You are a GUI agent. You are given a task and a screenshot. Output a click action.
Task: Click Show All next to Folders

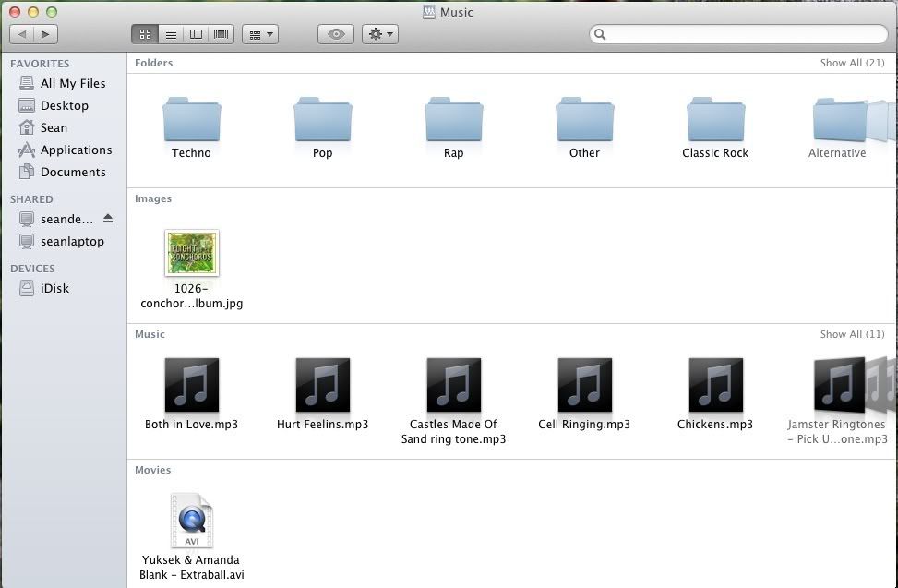click(852, 63)
